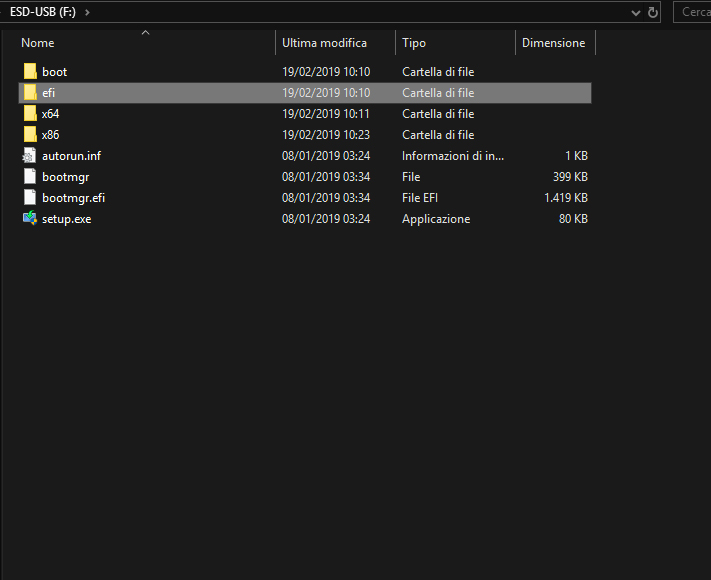Image resolution: width=711 pixels, height=580 pixels.
Task: Click the x64 folder icon
Action: [x=30, y=114]
